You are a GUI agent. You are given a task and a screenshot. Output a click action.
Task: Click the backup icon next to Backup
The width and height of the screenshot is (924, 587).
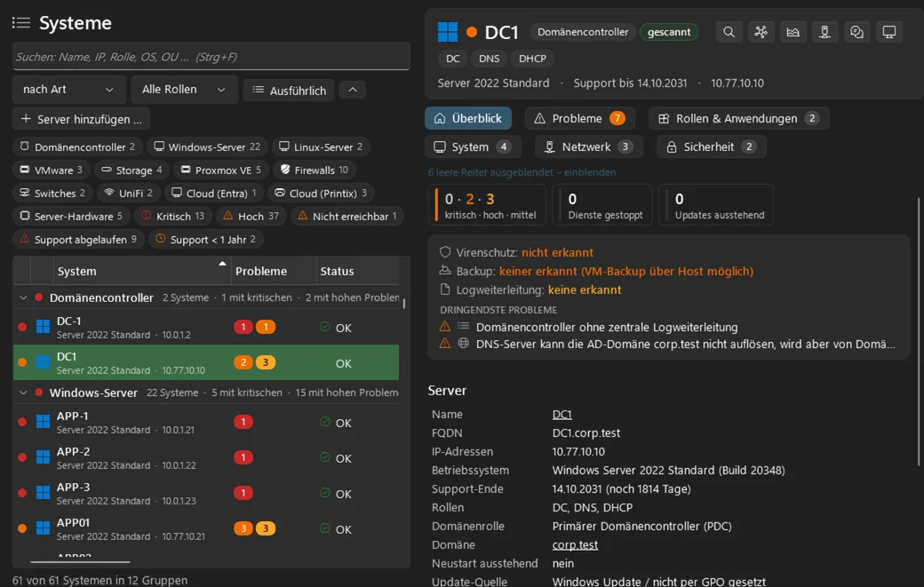tap(445, 271)
